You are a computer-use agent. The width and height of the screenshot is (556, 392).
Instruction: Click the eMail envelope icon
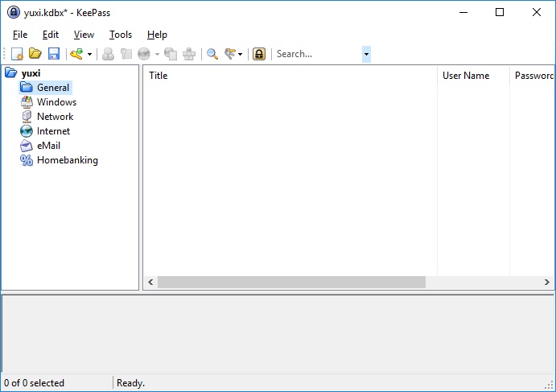point(27,146)
